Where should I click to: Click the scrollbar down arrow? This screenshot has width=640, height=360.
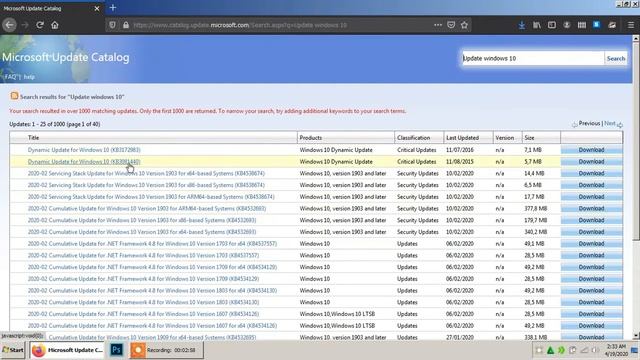(x=636, y=336)
